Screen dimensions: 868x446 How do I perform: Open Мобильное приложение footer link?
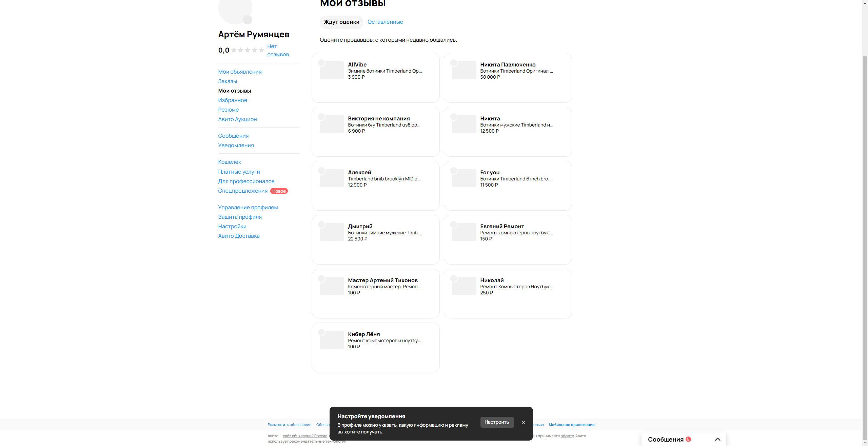(x=571, y=425)
